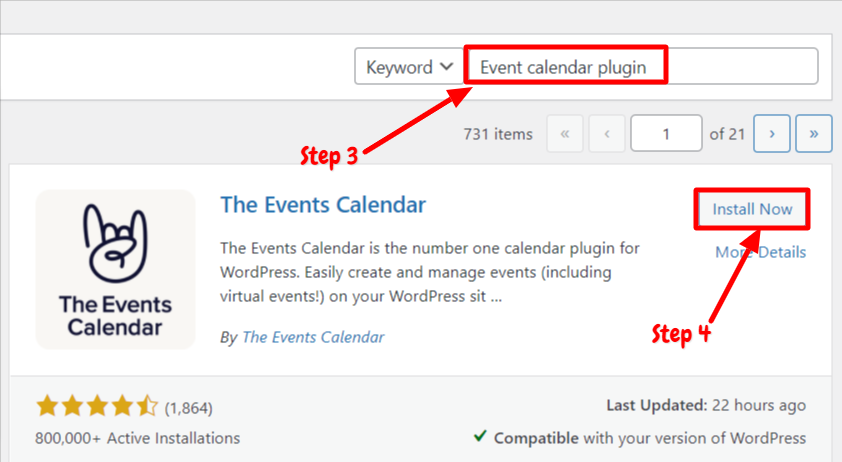Click the green Compatible checkmark icon
The width and height of the screenshot is (842, 462).
(481, 436)
